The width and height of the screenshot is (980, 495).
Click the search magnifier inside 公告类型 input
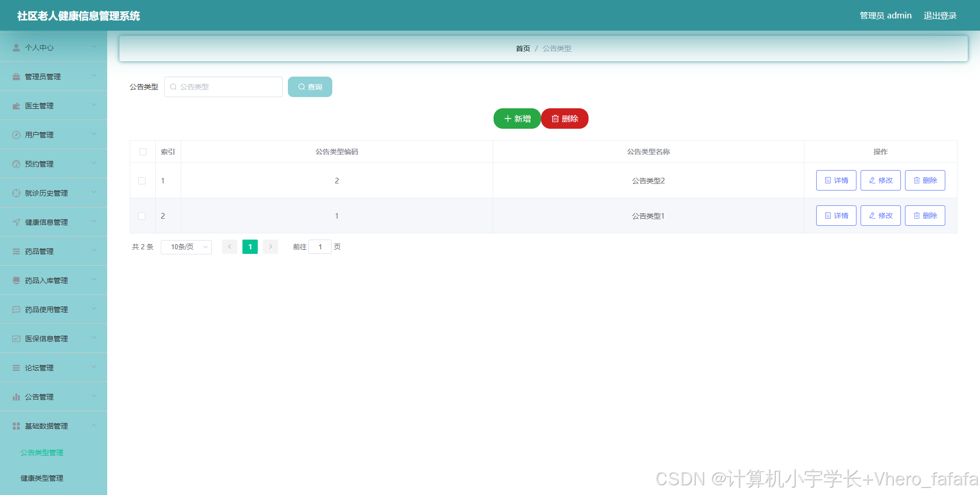point(173,87)
